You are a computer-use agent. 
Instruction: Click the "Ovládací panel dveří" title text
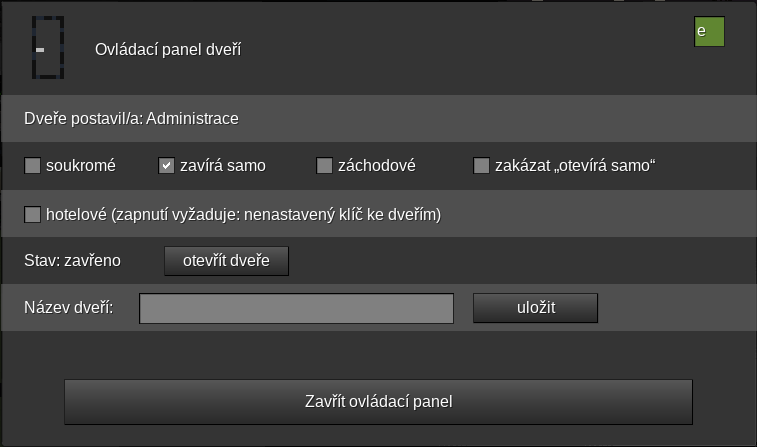[x=168, y=49]
